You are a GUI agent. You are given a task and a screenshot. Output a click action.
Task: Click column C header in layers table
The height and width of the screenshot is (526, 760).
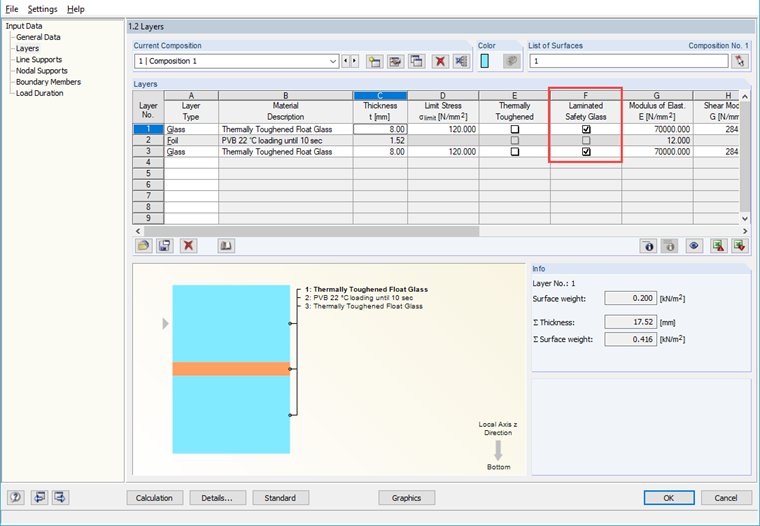(380, 96)
